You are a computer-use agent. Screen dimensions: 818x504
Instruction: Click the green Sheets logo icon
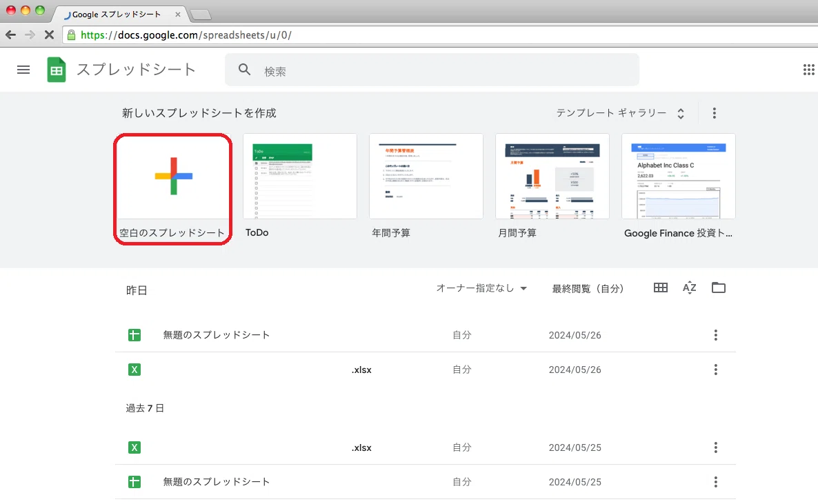point(57,70)
